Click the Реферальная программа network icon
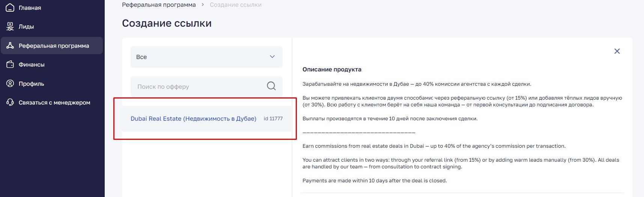This screenshot has width=644, height=197. pyautogui.click(x=10, y=45)
